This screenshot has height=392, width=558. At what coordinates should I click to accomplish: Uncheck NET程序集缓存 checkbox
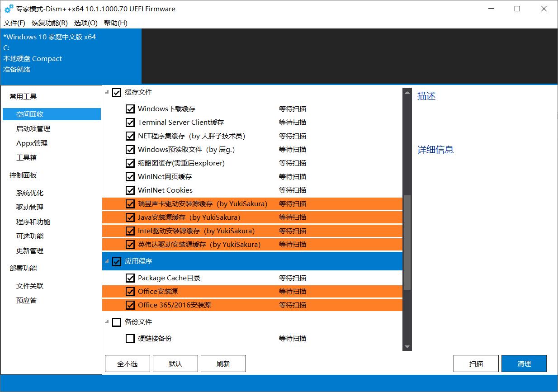pos(130,136)
